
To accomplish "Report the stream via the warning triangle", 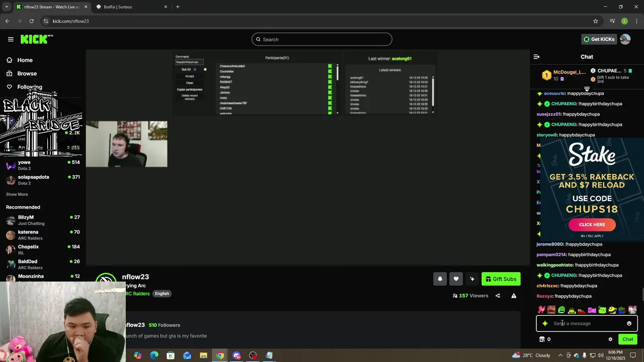I will tap(514, 296).
